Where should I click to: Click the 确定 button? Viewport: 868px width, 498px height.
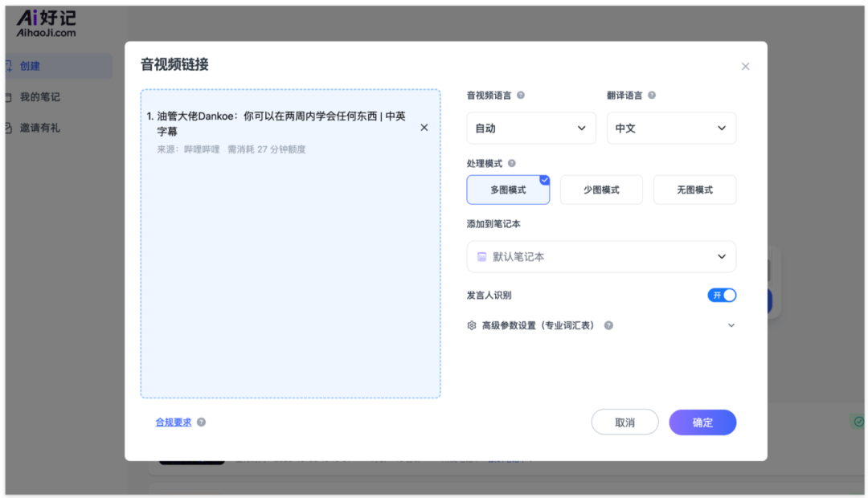(702, 422)
